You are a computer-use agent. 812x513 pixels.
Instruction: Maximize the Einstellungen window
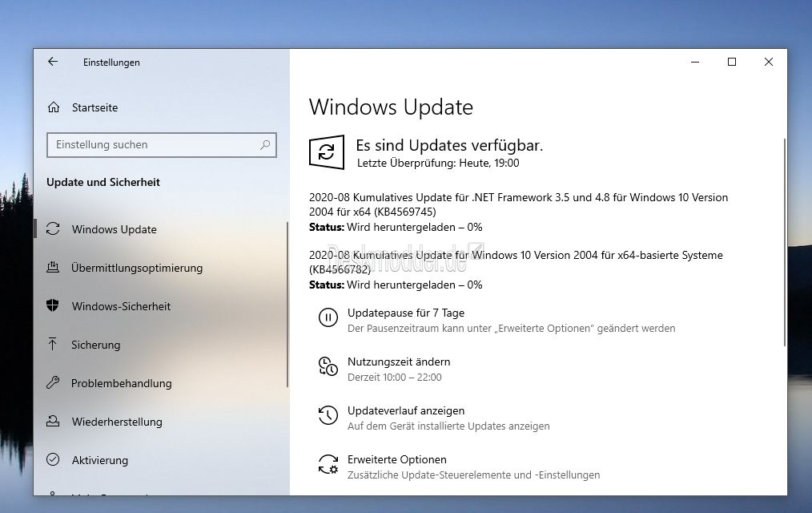[x=732, y=63]
